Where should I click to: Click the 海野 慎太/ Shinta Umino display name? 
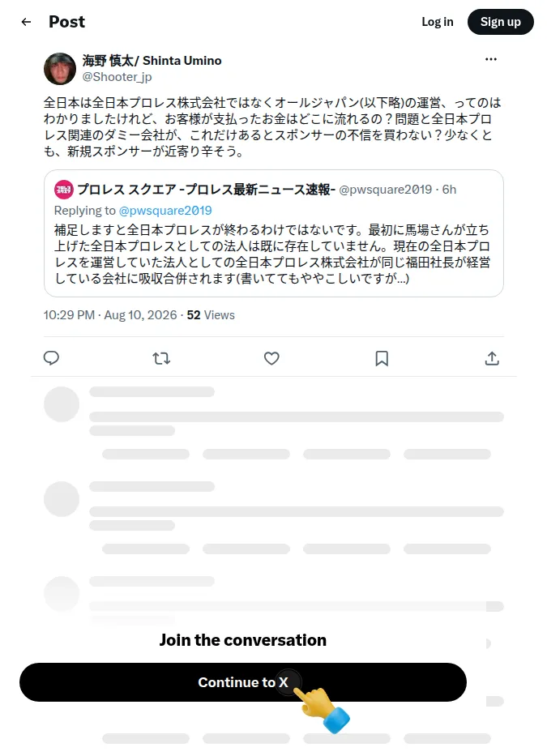152,60
